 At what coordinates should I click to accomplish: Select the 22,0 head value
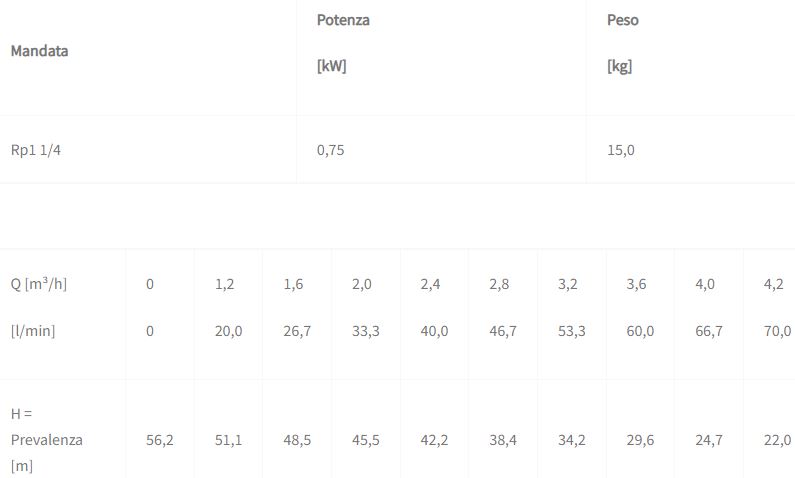click(777, 440)
